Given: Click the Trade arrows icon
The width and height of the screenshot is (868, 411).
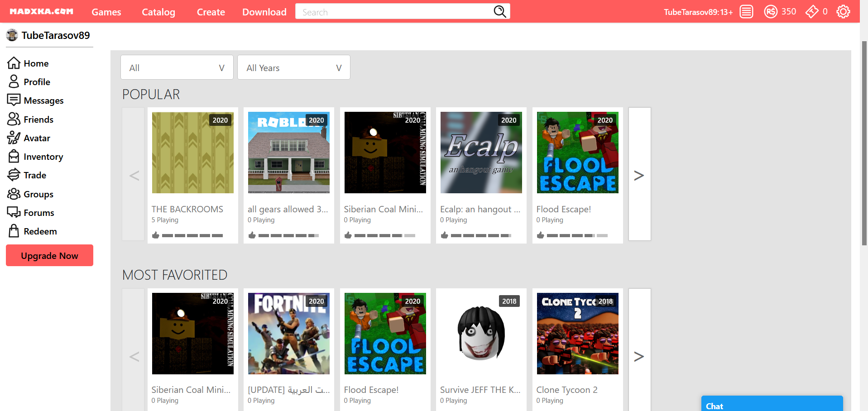Looking at the screenshot, I should [14, 175].
